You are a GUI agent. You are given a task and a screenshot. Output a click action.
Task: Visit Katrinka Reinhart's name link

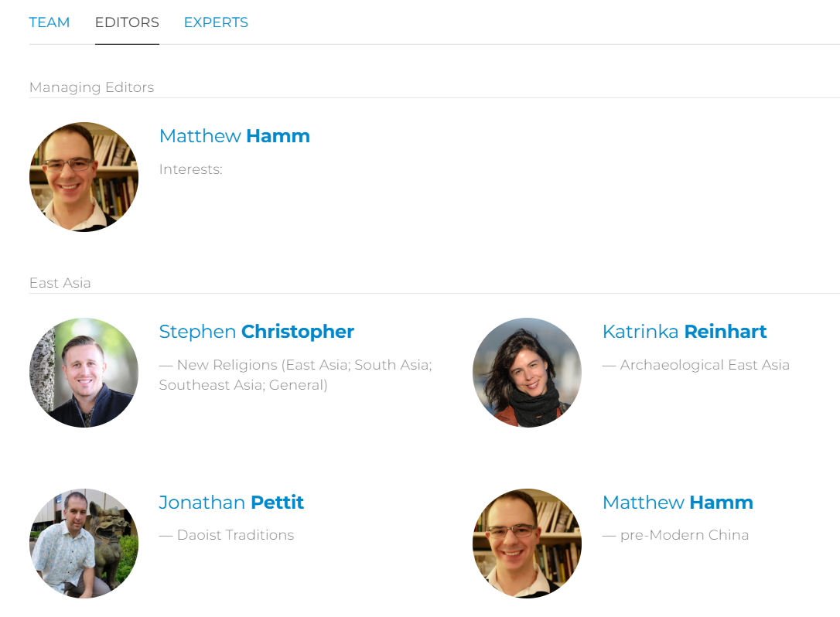684,332
